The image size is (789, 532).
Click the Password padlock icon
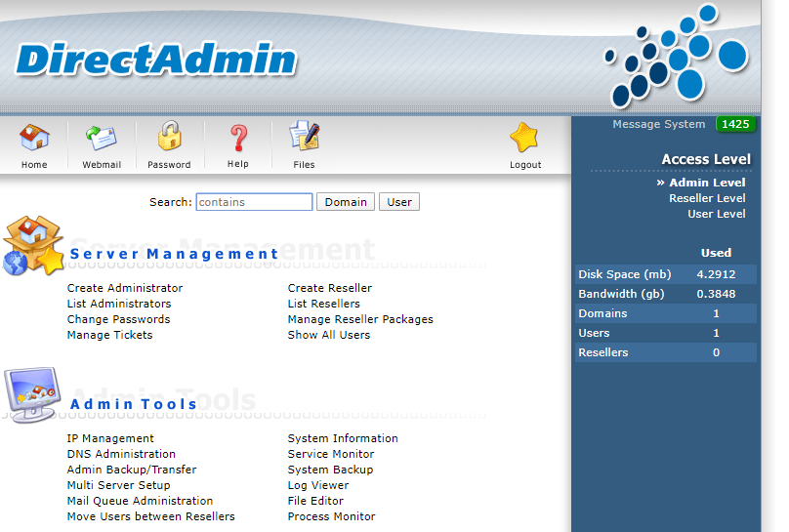(170, 136)
